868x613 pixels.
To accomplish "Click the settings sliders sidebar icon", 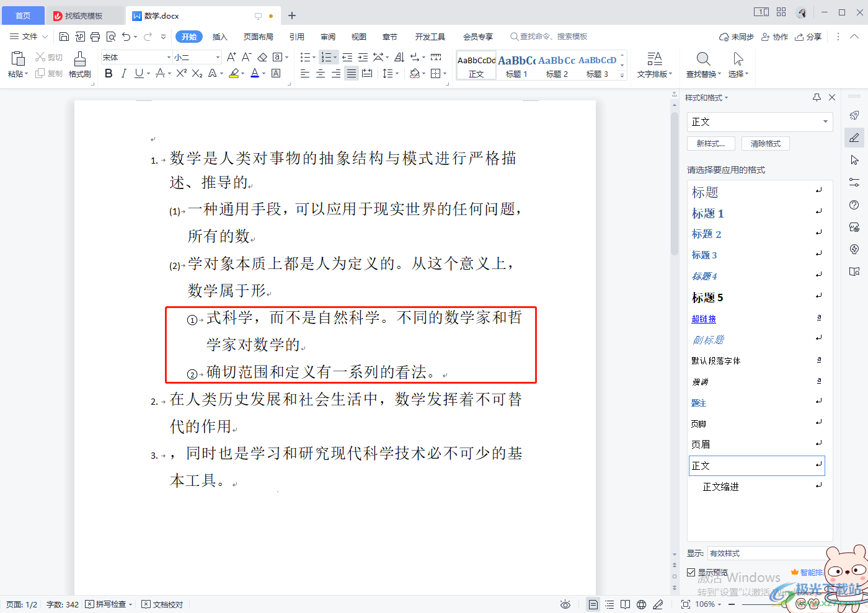I will tap(854, 182).
